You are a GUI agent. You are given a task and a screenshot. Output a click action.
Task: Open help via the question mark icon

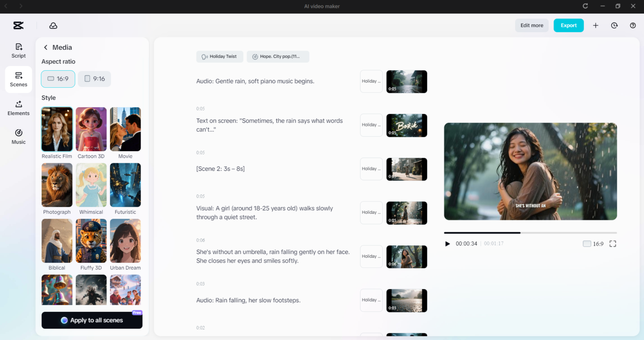[x=633, y=25]
